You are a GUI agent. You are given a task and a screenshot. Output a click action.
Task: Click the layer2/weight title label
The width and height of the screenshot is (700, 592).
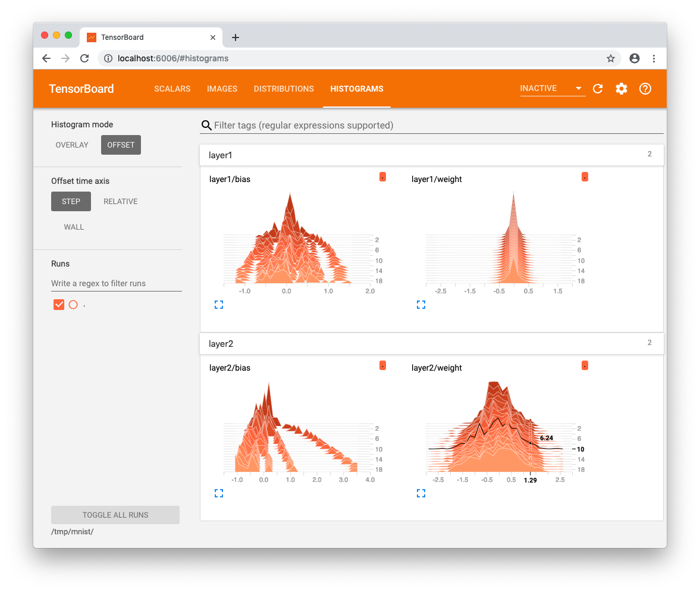tap(437, 368)
